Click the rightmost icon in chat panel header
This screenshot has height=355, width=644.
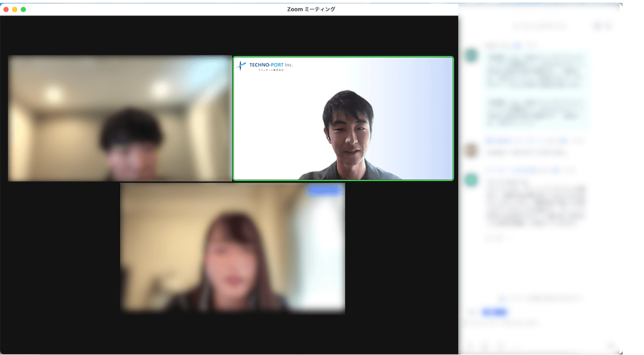tap(609, 26)
